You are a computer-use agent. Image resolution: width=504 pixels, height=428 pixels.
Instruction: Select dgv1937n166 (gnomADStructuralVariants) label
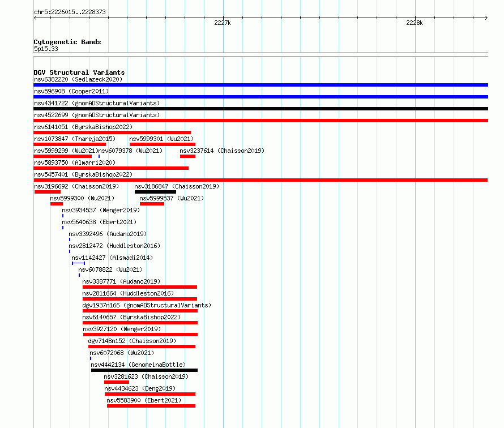click(x=147, y=305)
